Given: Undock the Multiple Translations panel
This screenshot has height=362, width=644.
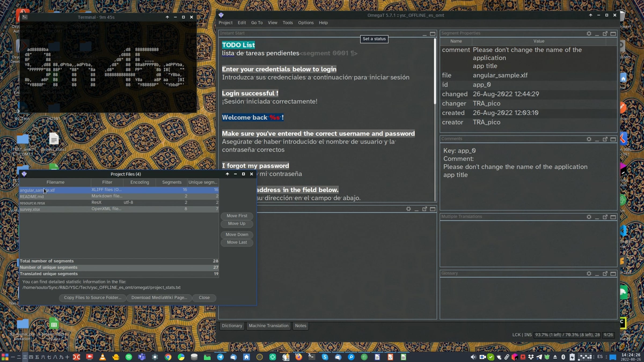Looking at the screenshot, I should click(605, 217).
